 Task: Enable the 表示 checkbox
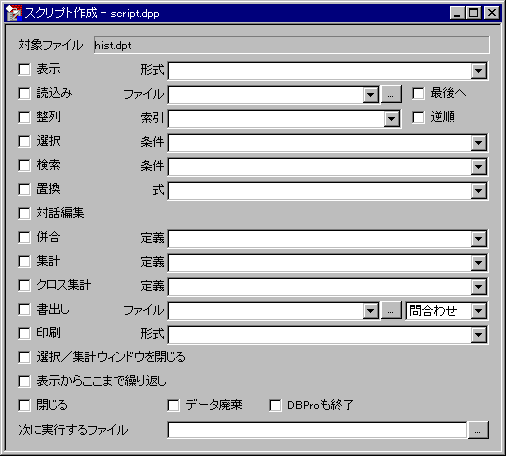click(24, 70)
